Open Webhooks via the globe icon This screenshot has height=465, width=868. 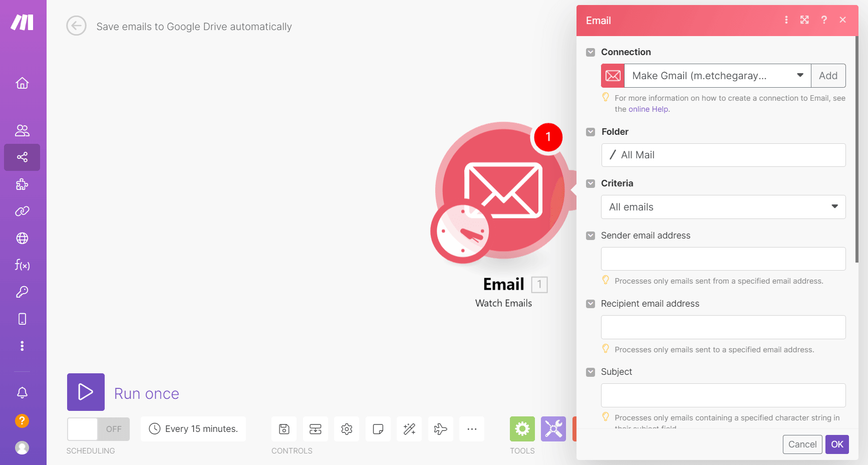(x=22, y=238)
